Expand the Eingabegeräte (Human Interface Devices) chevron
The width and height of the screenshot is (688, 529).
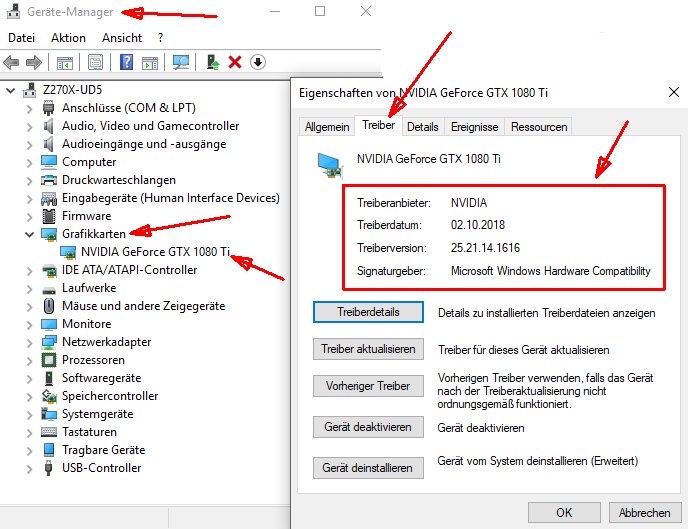click(29, 199)
